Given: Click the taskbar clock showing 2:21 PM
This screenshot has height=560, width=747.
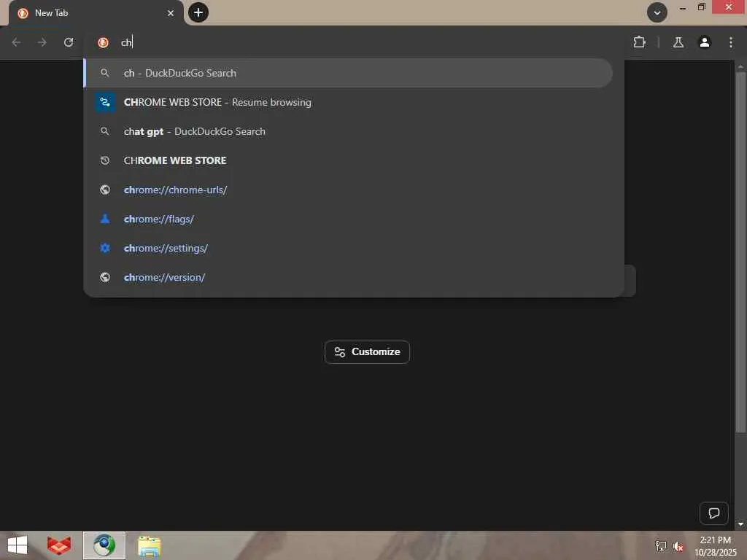Looking at the screenshot, I should tap(715, 545).
